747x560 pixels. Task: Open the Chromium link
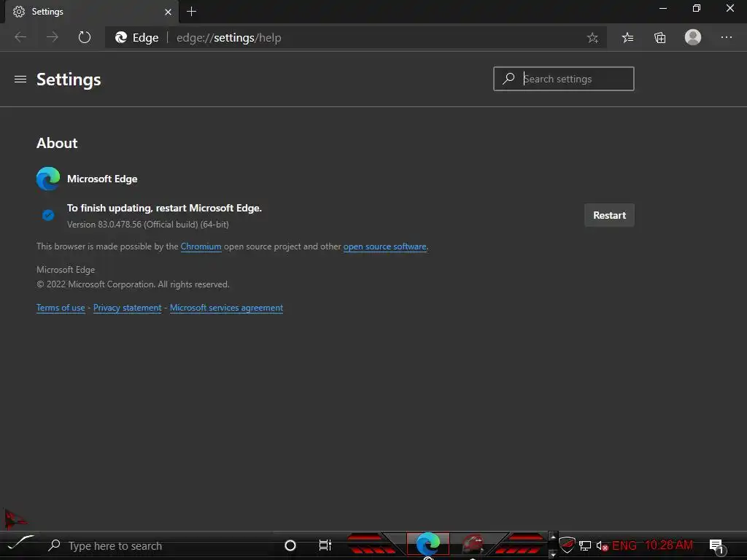(x=201, y=246)
